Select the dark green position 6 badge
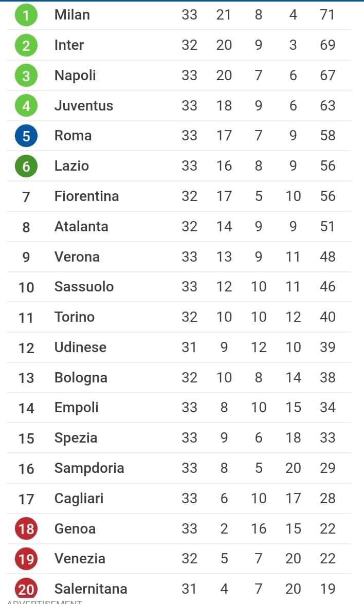The width and height of the screenshot is (364, 604). coord(26,166)
